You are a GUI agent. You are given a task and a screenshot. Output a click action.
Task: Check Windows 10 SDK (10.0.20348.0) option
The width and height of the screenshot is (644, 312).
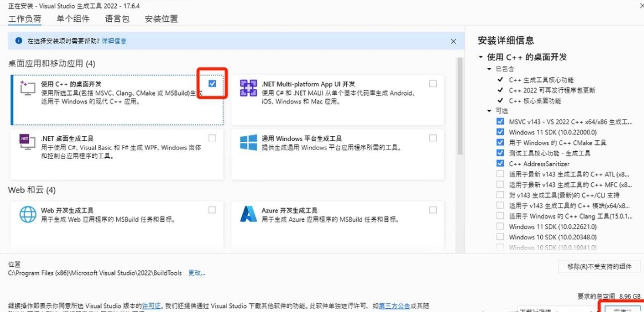[500, 236]
